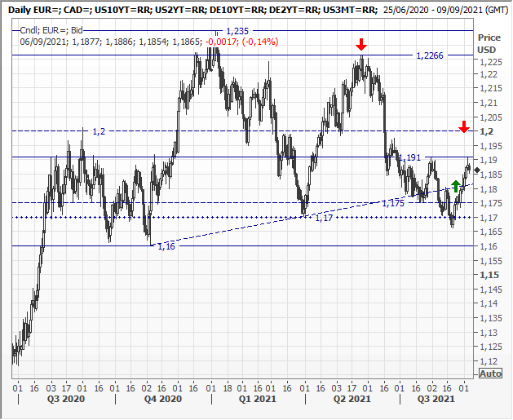
Task: Click the red down arrow above the Q2 2021 peak
Action: pyautogui.click(x=361, y=44)
